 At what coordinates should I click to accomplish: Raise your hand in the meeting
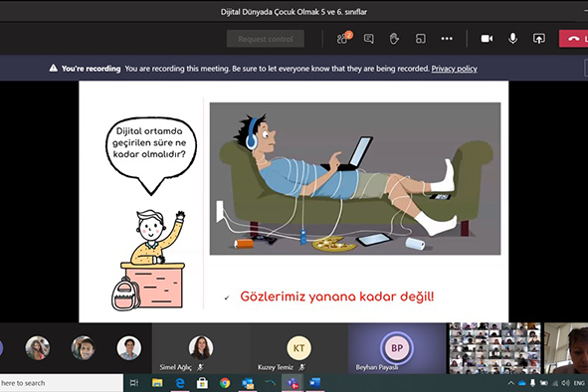click(394, 38)
